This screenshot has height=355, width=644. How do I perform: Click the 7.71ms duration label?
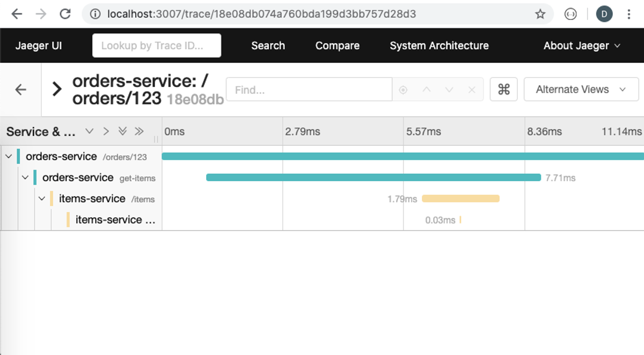pyautogui.click(x=560, y=177)
